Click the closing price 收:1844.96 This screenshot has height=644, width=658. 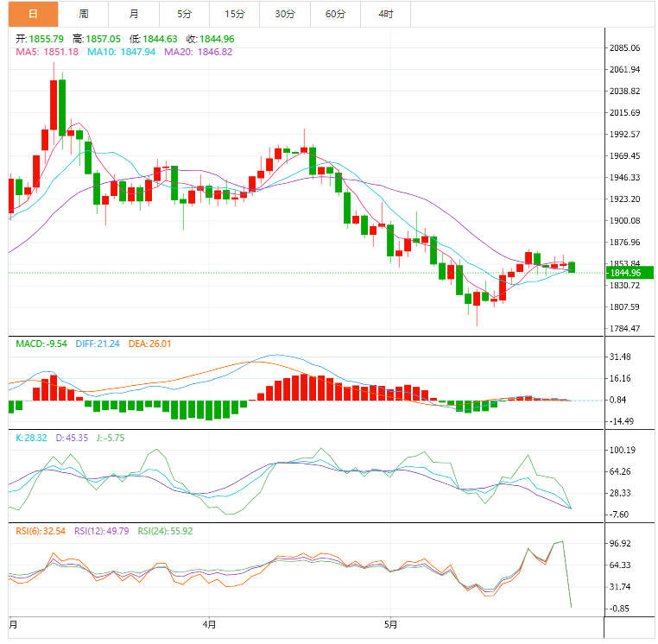coord(210,39)
